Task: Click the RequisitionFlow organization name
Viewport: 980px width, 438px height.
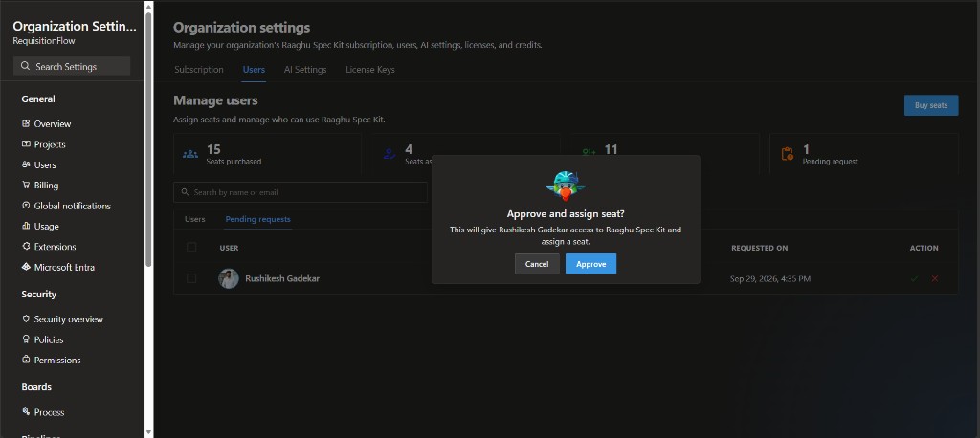Action: pos(44,41)
